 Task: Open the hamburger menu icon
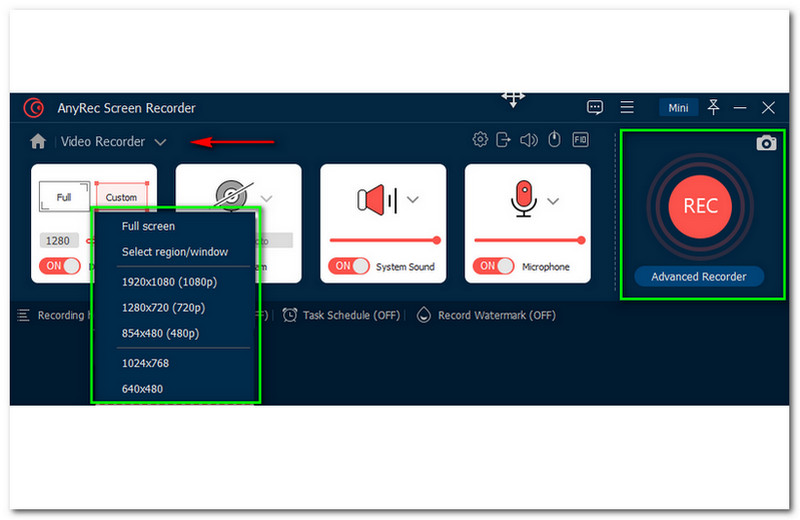[627, 107]
